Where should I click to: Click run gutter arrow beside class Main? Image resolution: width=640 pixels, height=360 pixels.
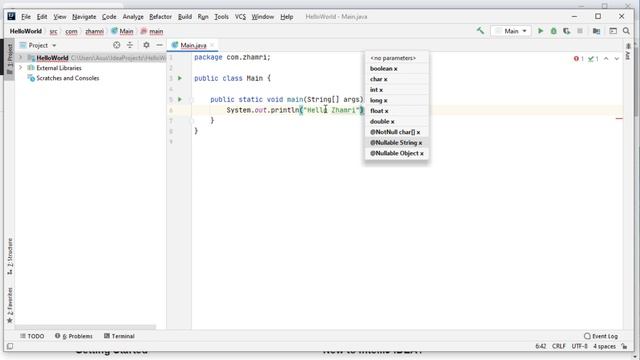point(180,78)
